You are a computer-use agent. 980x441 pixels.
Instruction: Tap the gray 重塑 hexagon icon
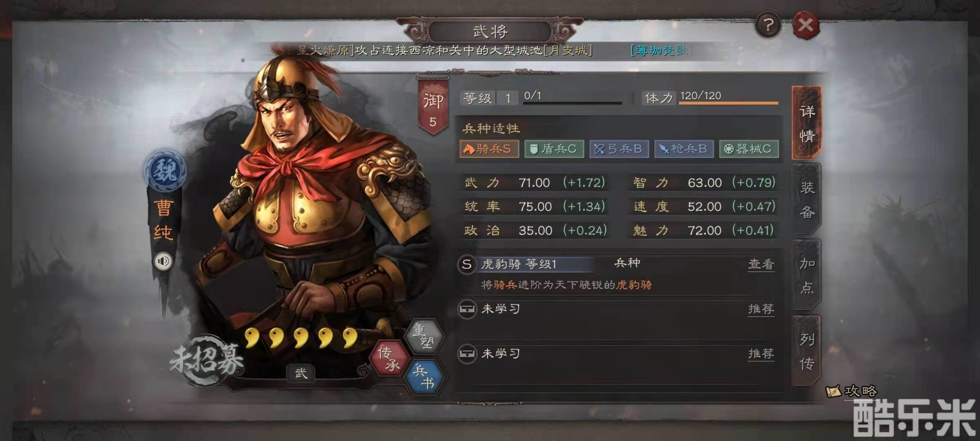click(424, 336)
